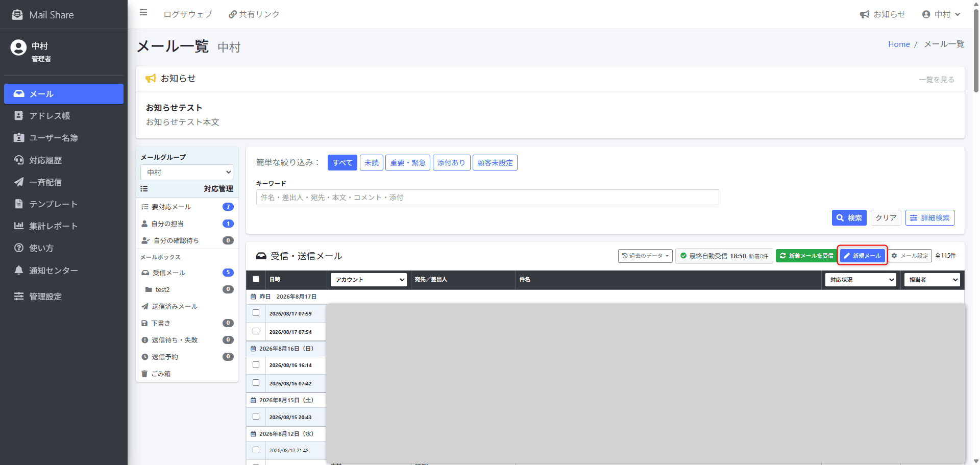Expand the 中村 user dropdown in header

pyautogui.click(x=941, y=14)
